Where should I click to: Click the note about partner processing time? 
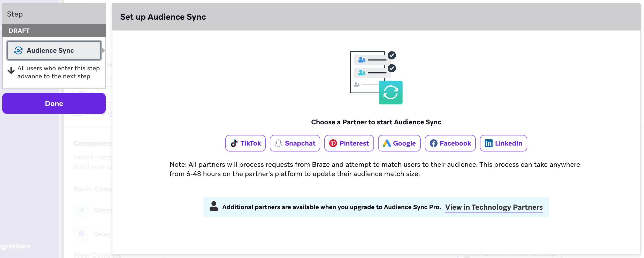tap(375, 169)
